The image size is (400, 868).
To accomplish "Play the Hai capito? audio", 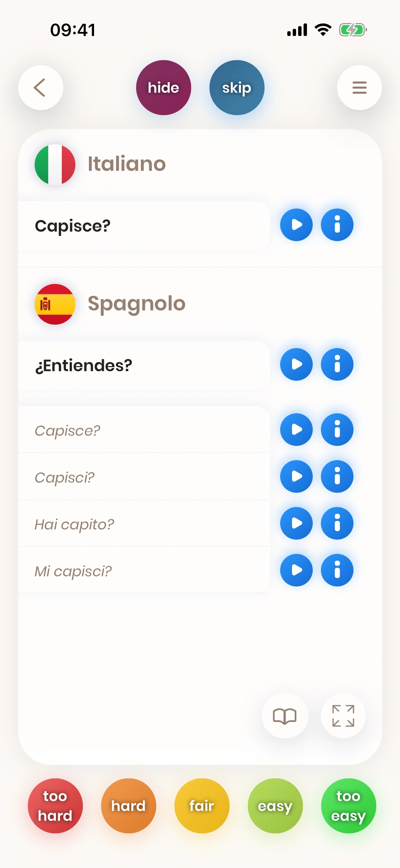I will pos(296,523).
